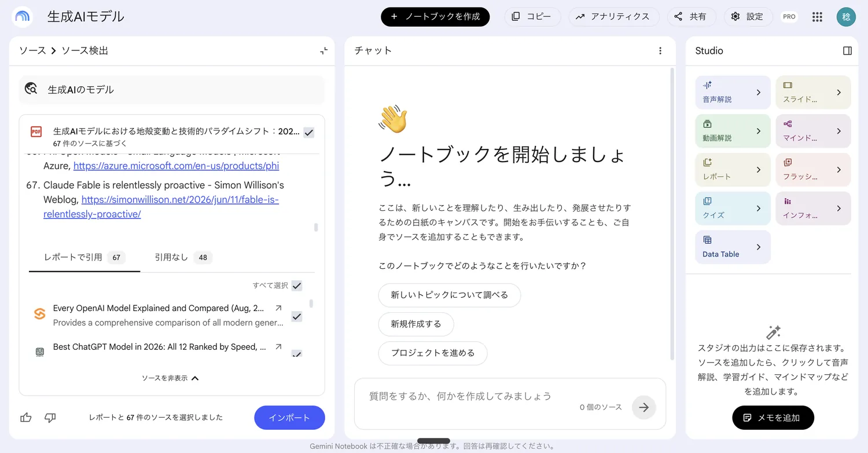Open アナリティクス

(613, 17)
